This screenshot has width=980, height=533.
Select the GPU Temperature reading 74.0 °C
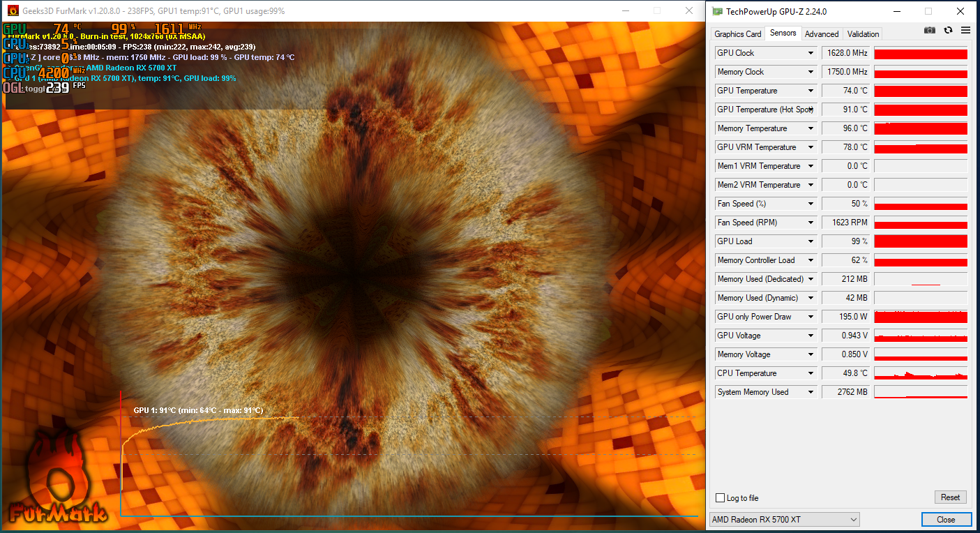click(x=846, y=91)
